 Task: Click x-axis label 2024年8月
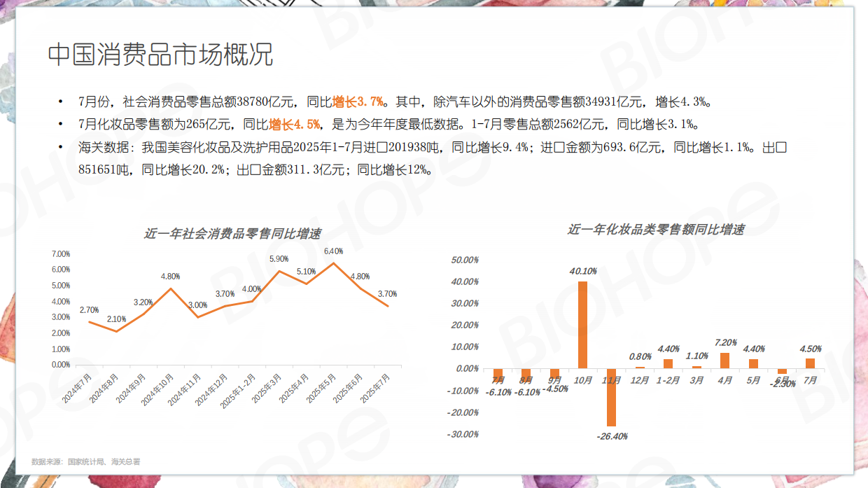click(x=104, y=388)
